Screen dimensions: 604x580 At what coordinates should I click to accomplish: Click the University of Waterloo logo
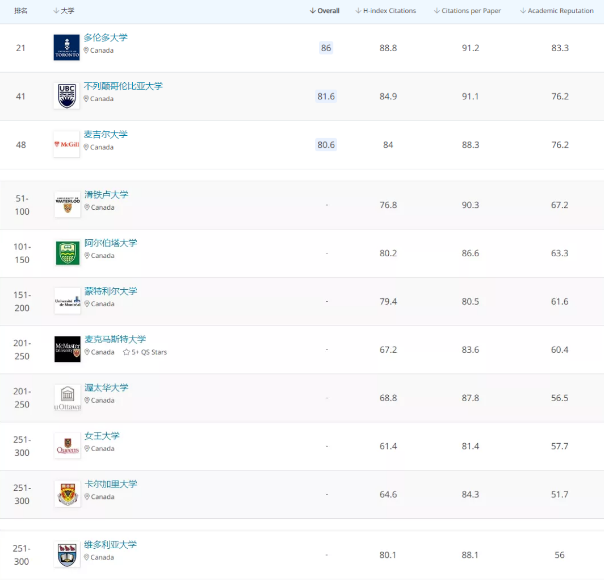point(67,205)
